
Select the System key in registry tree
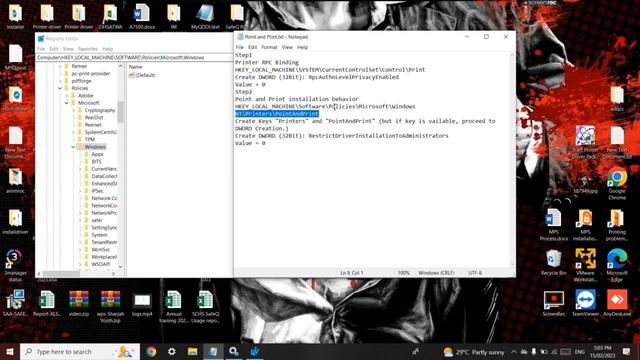coord(99,235)
